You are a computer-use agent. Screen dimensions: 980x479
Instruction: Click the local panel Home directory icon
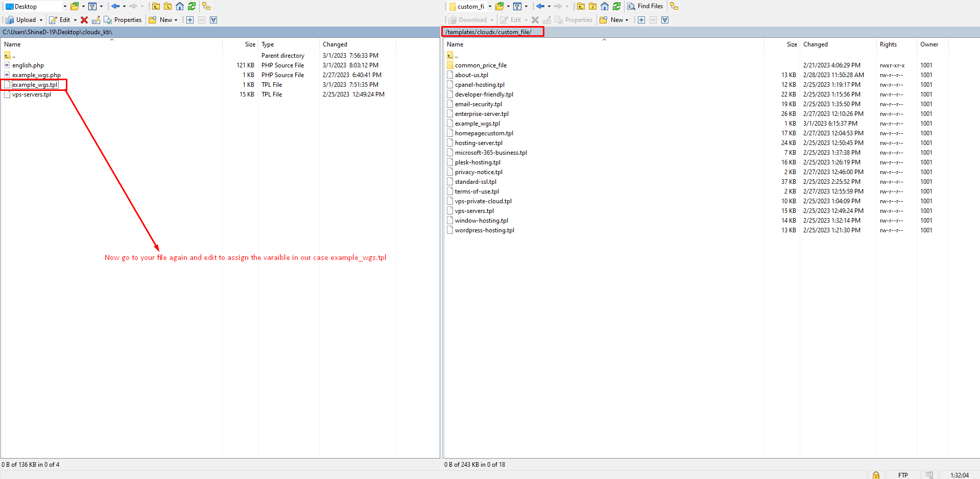click(x=180, y=6)
